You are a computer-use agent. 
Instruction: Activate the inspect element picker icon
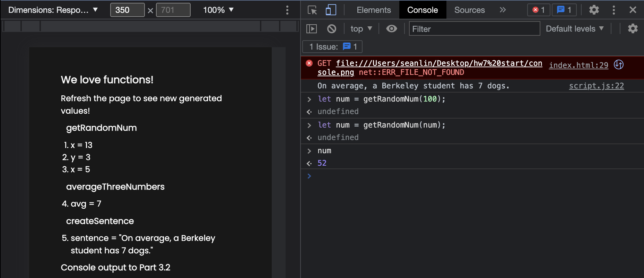[312, 10]
